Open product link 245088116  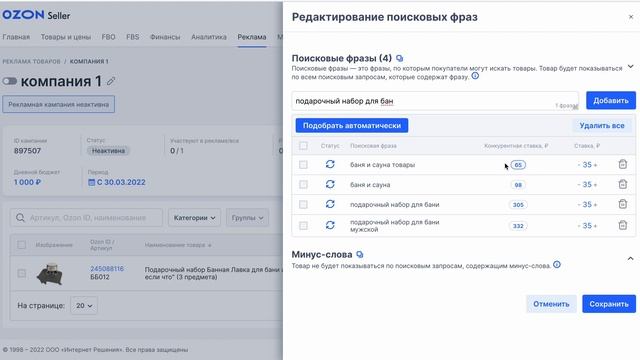pyautogui.click(x=107, y=269)
